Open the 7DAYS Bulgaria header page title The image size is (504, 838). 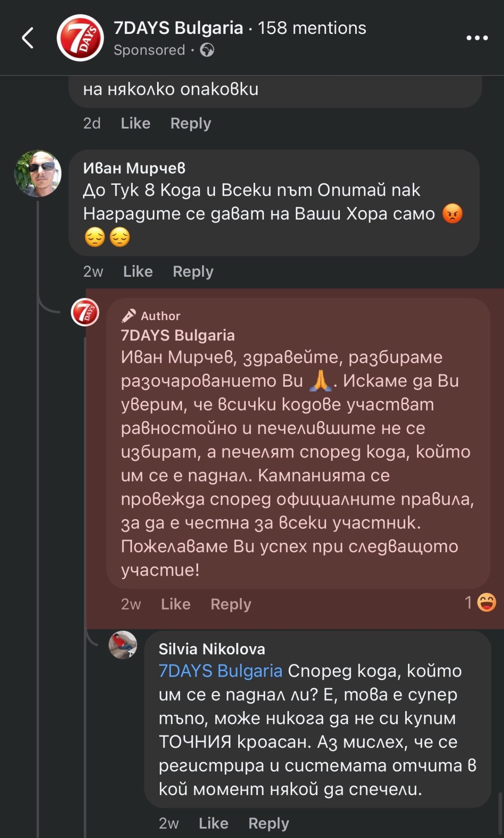point(178,28)
